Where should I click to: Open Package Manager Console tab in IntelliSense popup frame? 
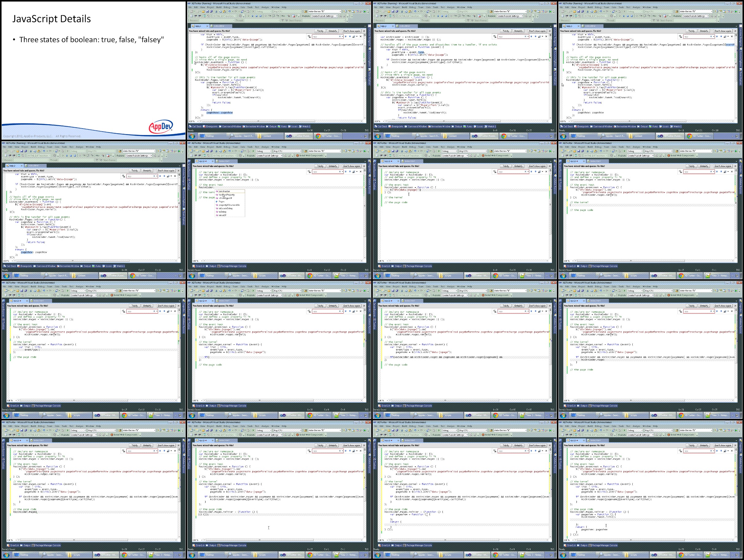(x=232, y=266)
